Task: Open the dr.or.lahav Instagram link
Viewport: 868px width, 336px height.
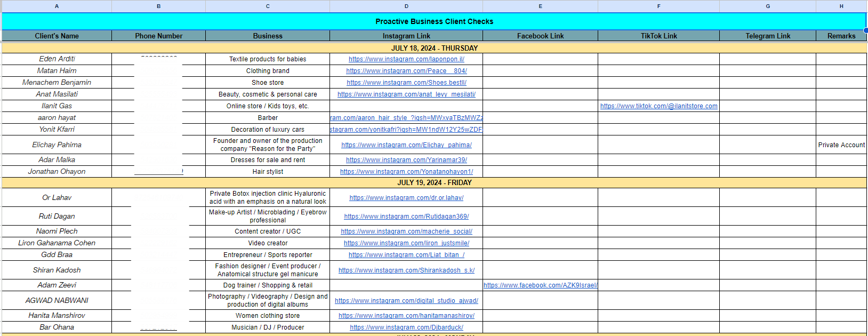Action: coord(406,198)
